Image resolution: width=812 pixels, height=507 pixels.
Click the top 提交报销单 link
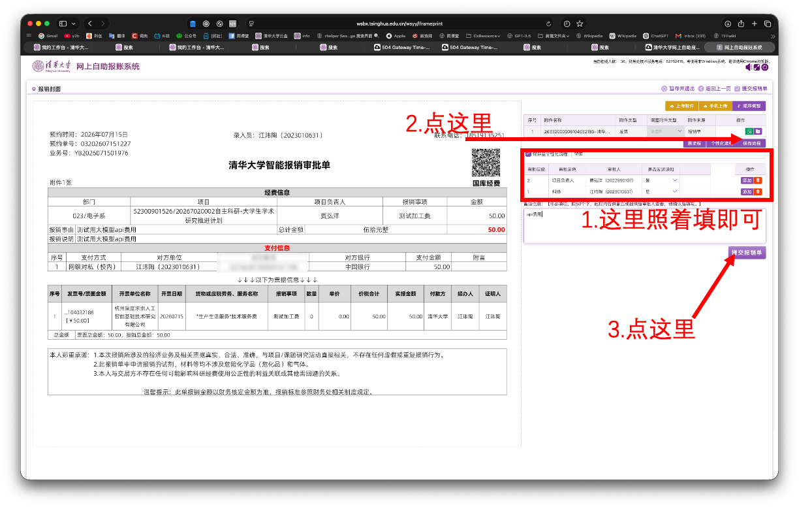(751, 89)
